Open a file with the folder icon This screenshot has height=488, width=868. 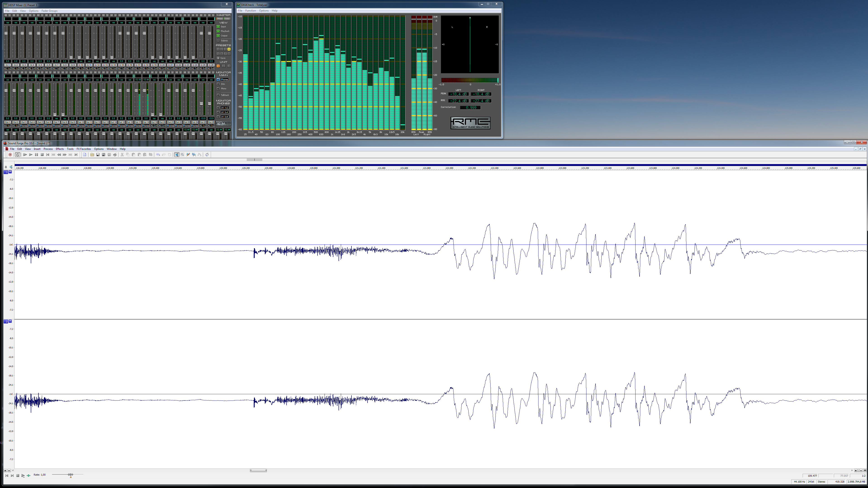pos(92,155)
